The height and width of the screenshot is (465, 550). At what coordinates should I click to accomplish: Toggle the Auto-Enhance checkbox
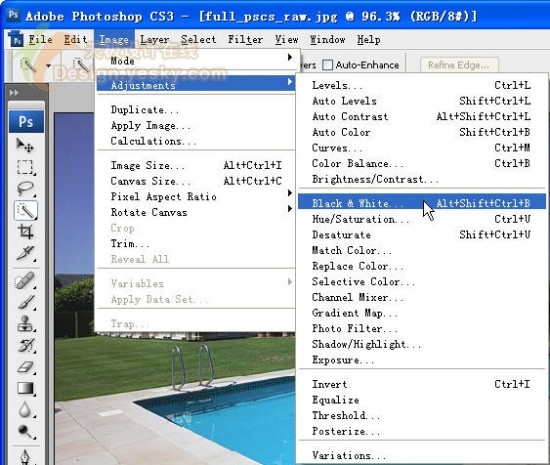[327, 65]
